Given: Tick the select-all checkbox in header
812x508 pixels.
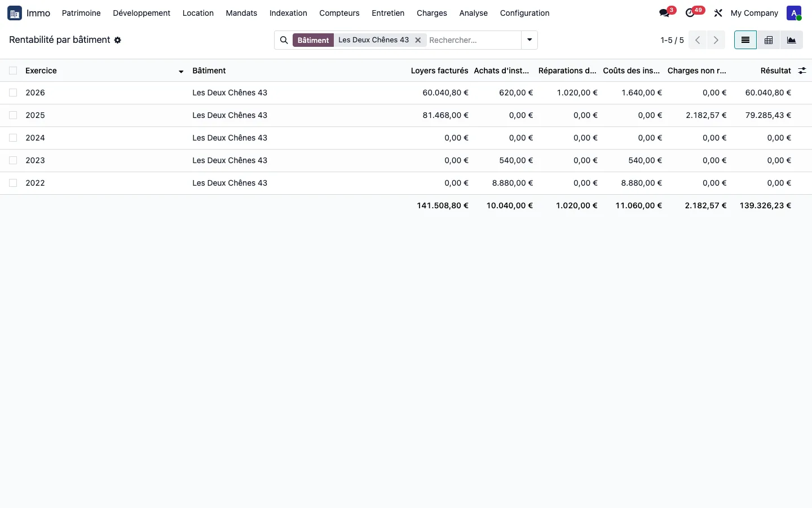Looking at the screenshot, I should pos(13,71).
